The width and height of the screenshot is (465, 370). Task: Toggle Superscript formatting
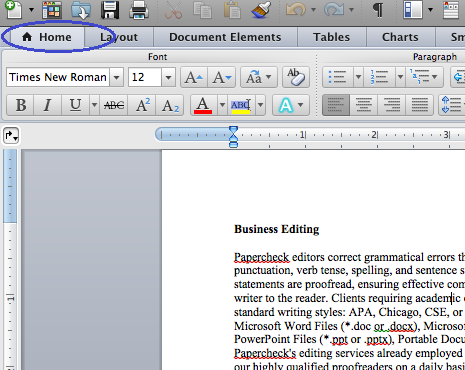point(142,105)
